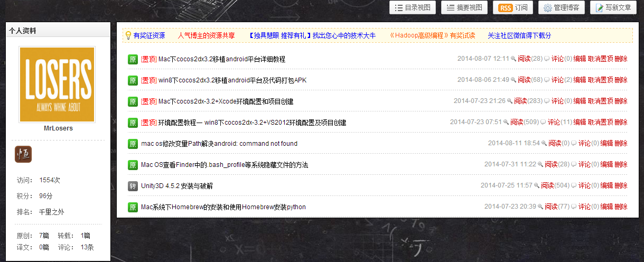644x262 pixels.
Task: Open article mac os修改变量Path解决android command not found
Action: [219, 144]
